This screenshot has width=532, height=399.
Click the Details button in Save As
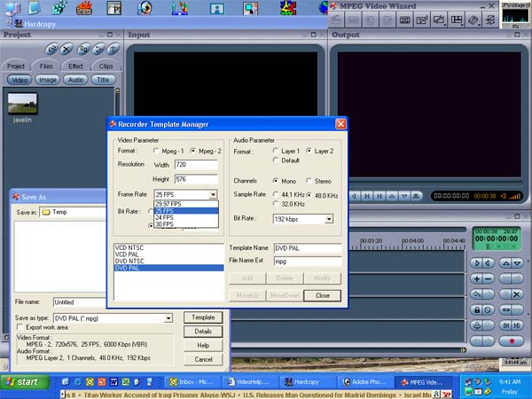(x=203, y=332)
